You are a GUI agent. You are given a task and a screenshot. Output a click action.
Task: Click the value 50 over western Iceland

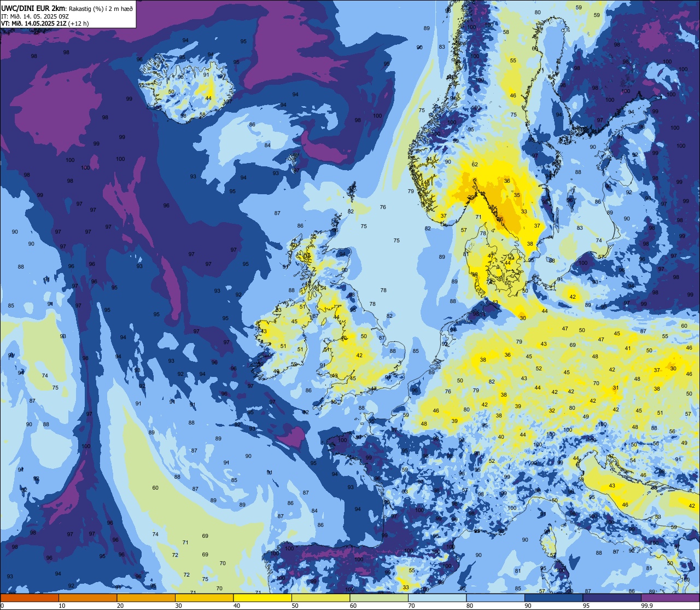[171, 92]
